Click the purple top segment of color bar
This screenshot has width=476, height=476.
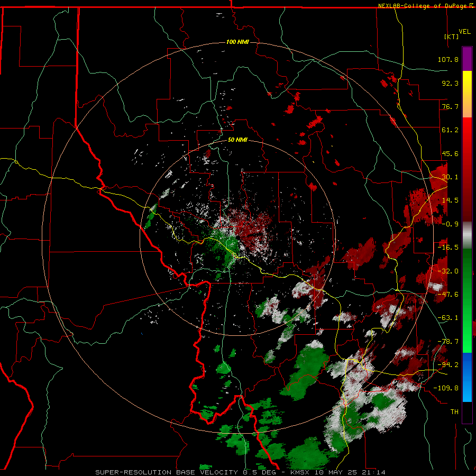[467, 59]
